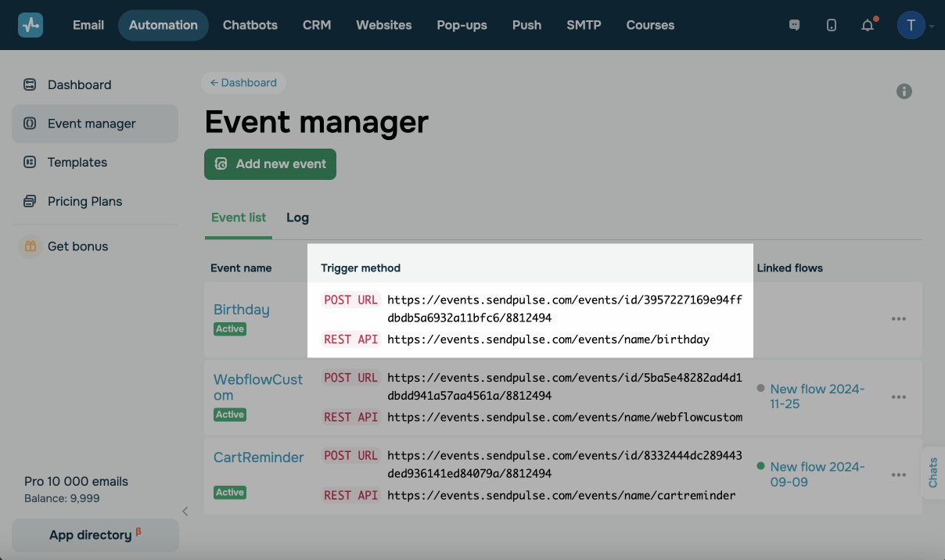Open the notifications bell
Image resolution: width=945 pixels, height=560 pixels.
pyautogui.click(x=867, y=25)
